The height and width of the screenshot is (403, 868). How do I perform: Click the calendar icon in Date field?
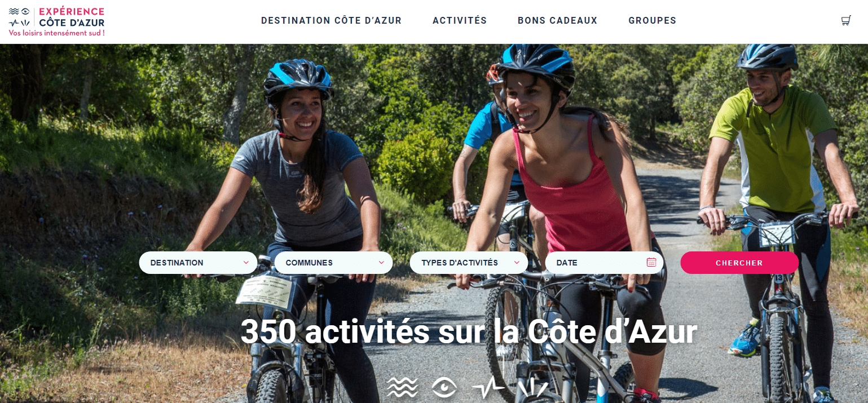[x=651, y=262]
